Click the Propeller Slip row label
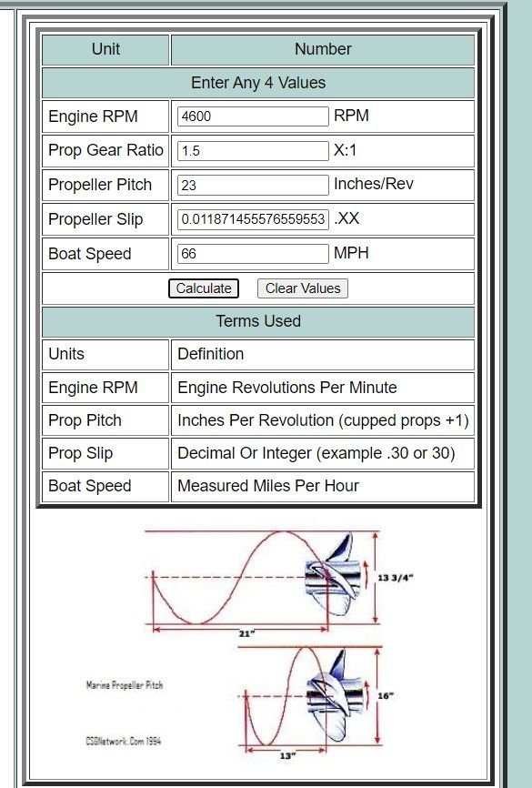This screenshot has width=532, height=788. (x=95, y=219)
